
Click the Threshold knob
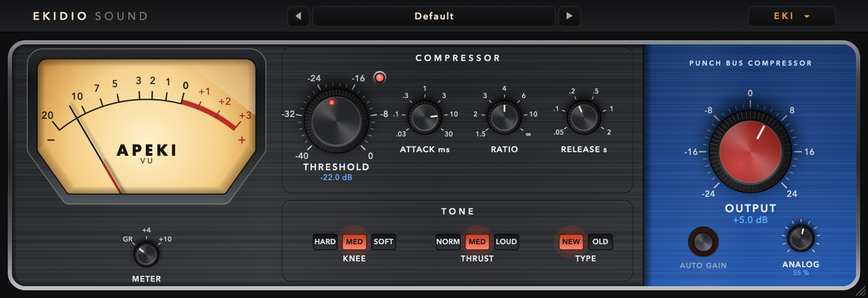(x=336, y=120)
